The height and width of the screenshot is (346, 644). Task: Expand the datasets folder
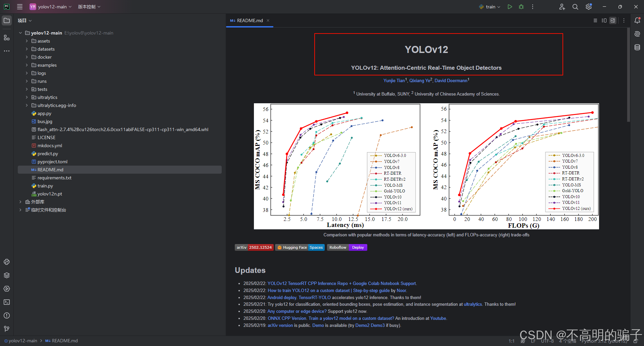click(x=27, y=49)
